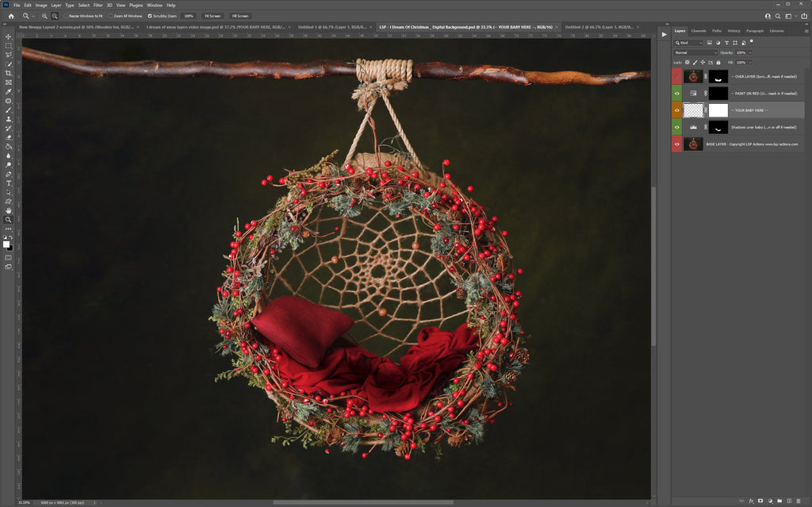Viewport: 812px width, 507px height.
Task: Delete layer using the trash icon
Action: tap(799, 501)
